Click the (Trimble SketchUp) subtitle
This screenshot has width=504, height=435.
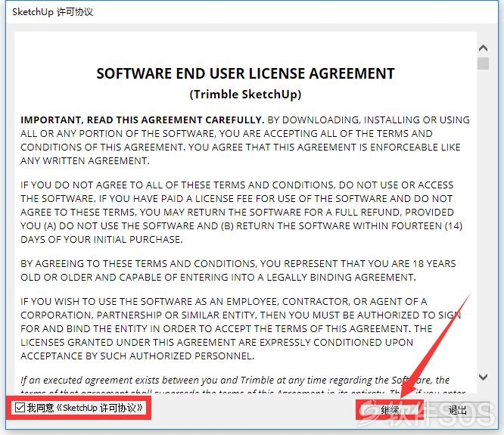[246, 95]
